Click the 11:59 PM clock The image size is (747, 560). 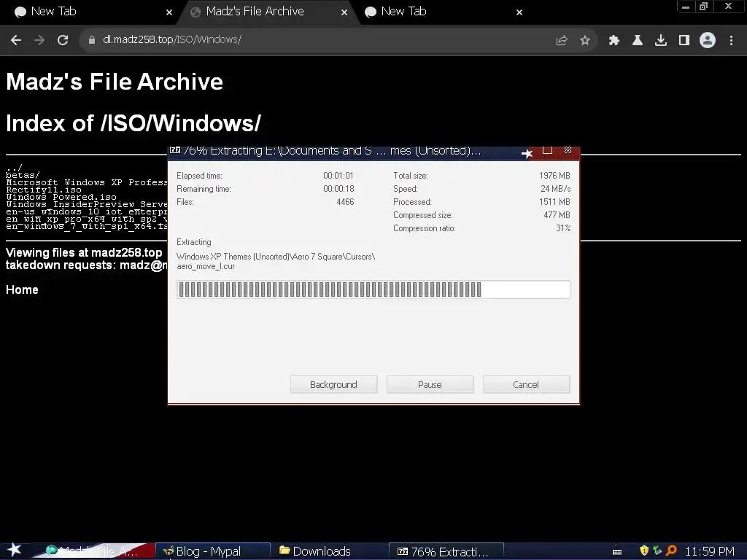710,551
